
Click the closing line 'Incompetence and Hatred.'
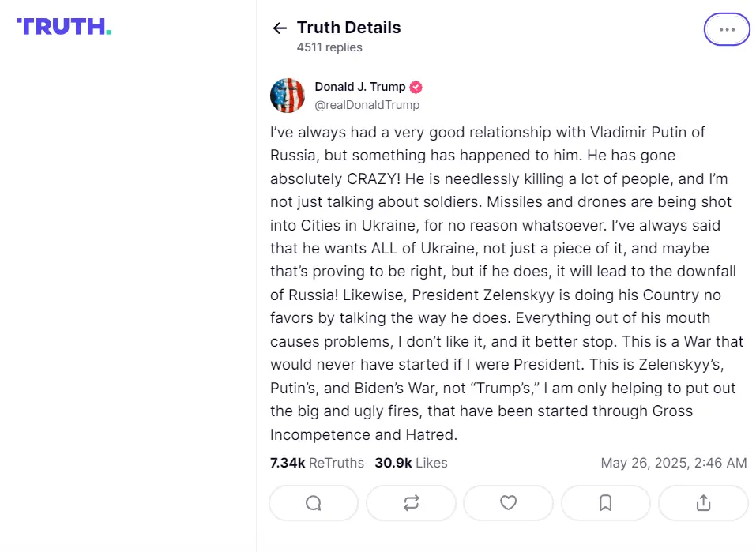364,434
